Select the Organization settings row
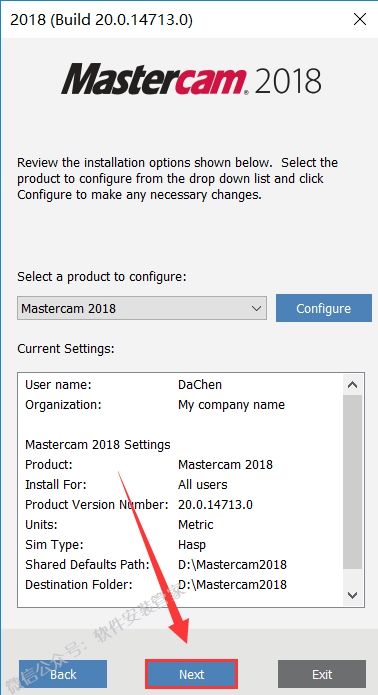 click(x=181, y=405)
